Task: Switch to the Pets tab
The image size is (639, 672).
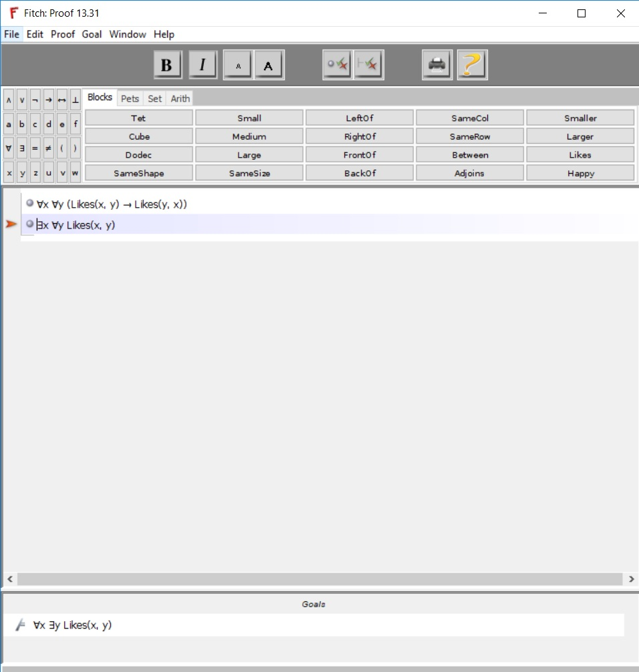Action: [130, 98]
